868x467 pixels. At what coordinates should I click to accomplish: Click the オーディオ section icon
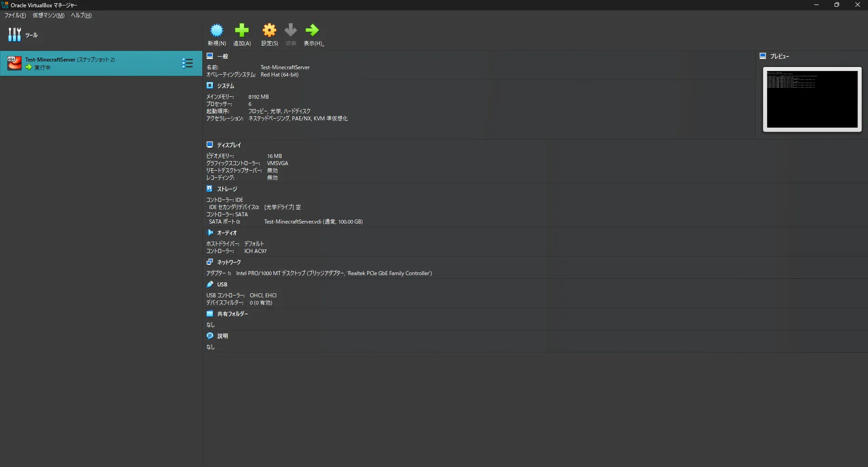[x=210, y=232]
